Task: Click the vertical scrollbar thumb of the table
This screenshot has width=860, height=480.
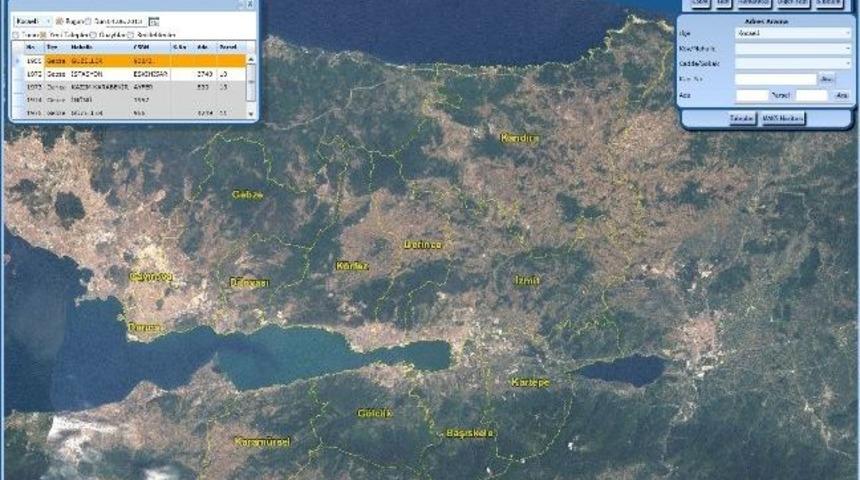Action: pyautogui.click(x=251, y=82)
